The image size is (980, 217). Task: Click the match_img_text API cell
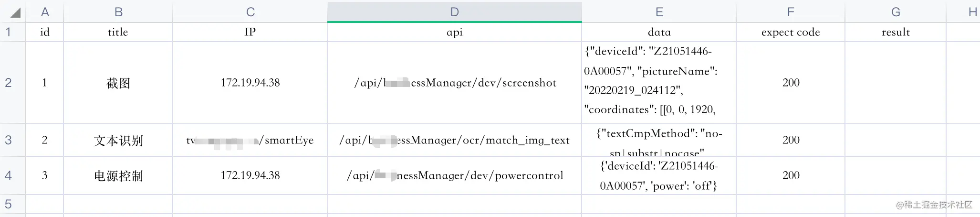(x=455, y=140)
